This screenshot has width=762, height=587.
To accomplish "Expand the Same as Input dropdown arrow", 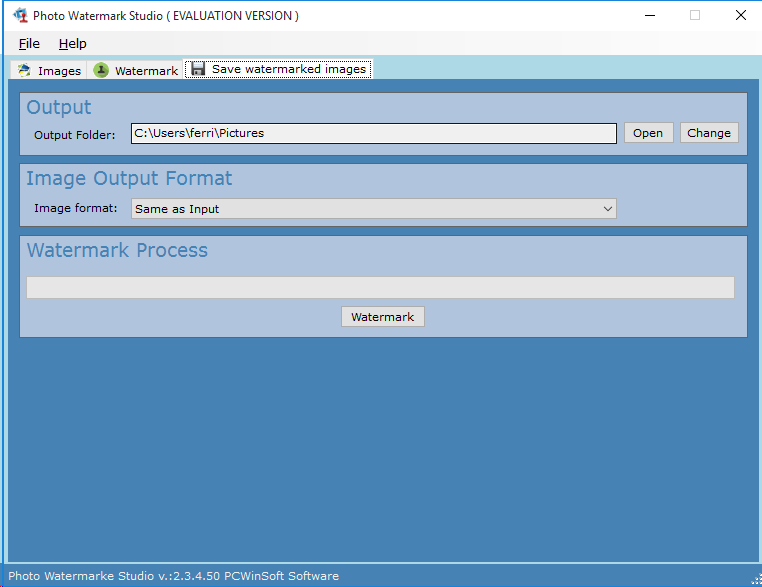I will coord(607,209).
